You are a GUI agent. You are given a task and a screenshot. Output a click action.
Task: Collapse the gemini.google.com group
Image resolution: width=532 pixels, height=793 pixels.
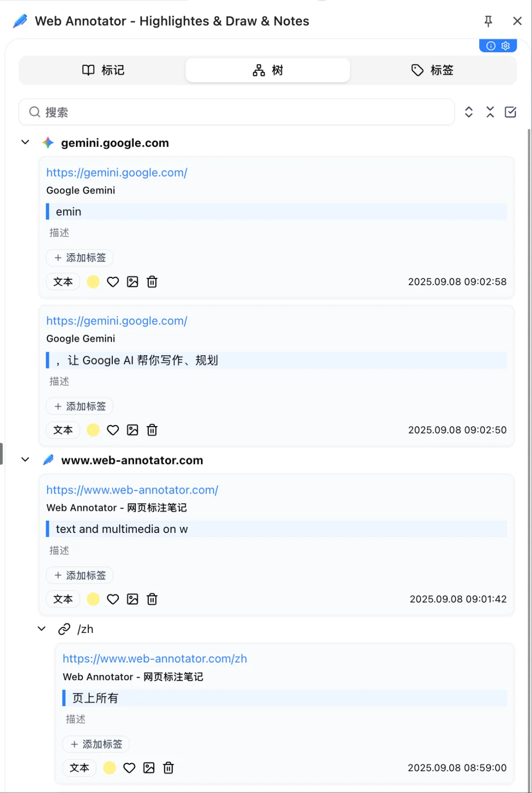pos(25,142)
